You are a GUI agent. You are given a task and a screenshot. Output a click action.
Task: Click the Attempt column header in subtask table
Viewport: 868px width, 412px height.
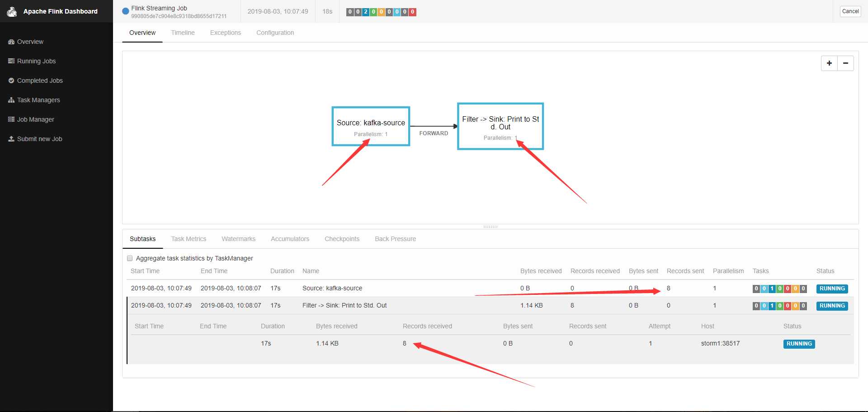coord(660,326)
